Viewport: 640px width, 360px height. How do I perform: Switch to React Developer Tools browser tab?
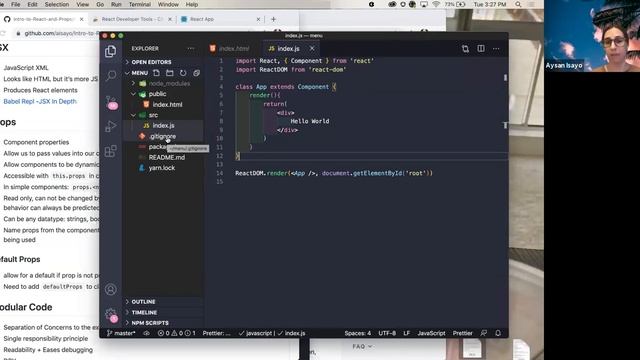click(132, 19)
